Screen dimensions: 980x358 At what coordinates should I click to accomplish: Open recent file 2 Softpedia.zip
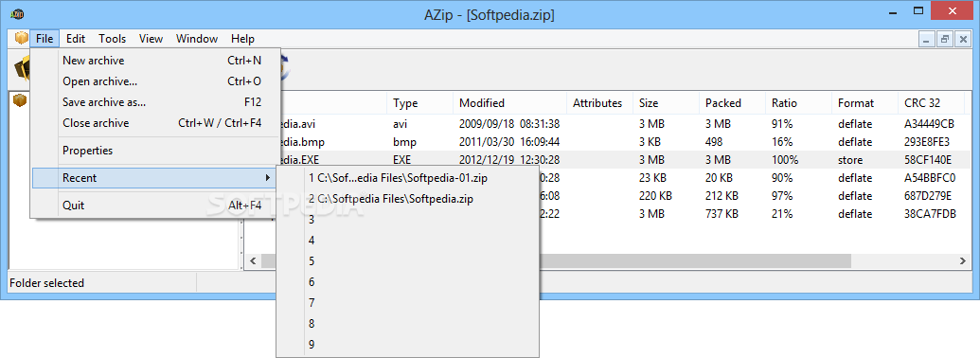pos(407,199)
